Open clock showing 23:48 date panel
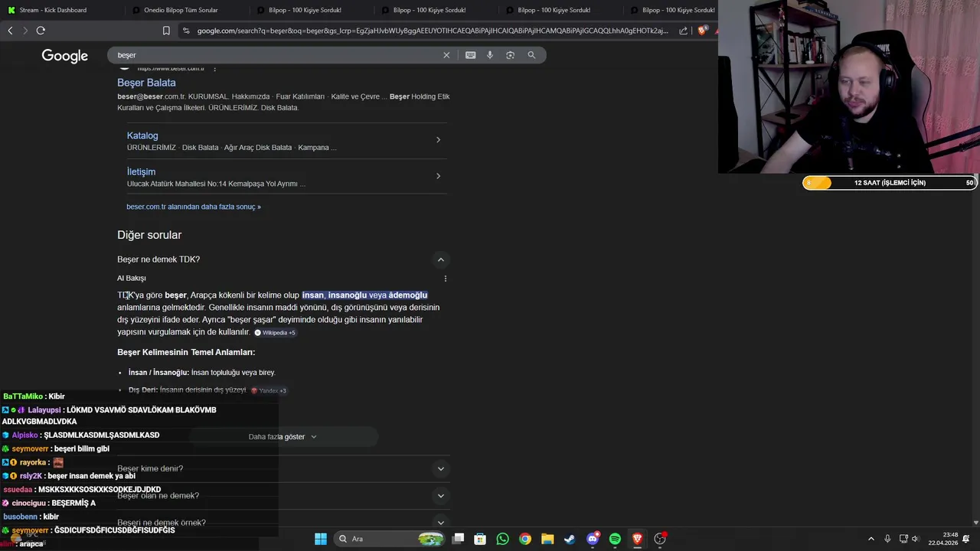 click(942, 539)
